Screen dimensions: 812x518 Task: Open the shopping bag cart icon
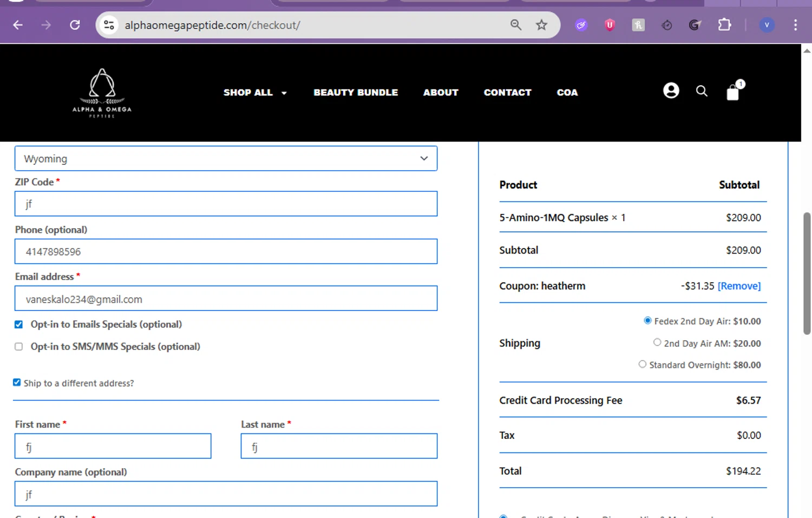733,92
